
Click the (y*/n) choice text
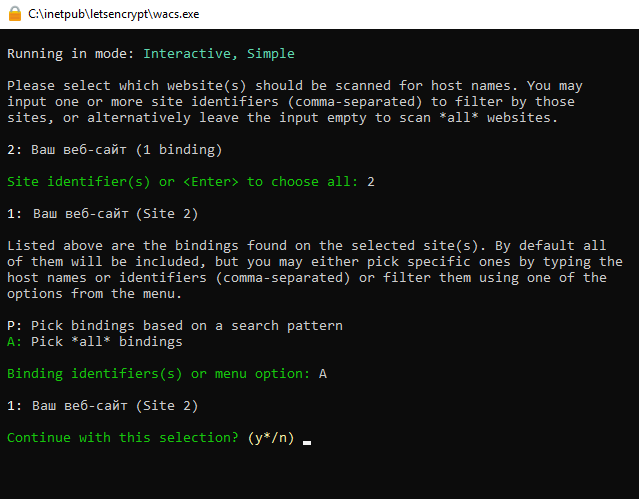coord(271,438)
